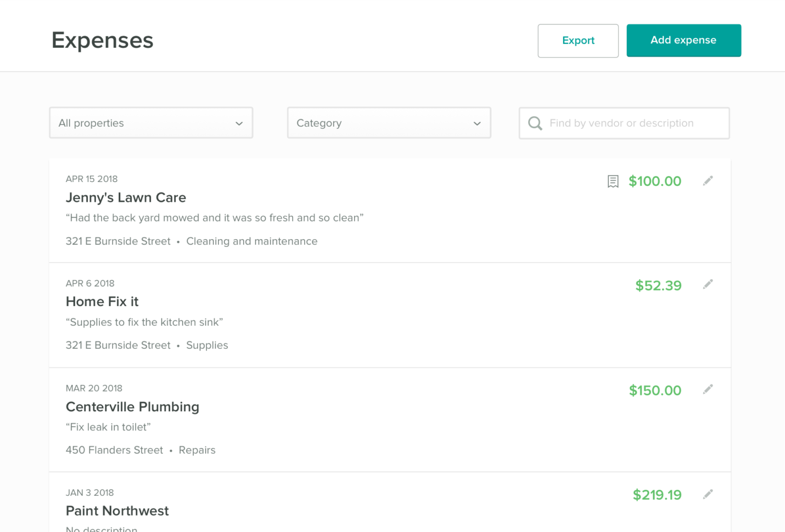Expand the Category filter dropdown

389,123
